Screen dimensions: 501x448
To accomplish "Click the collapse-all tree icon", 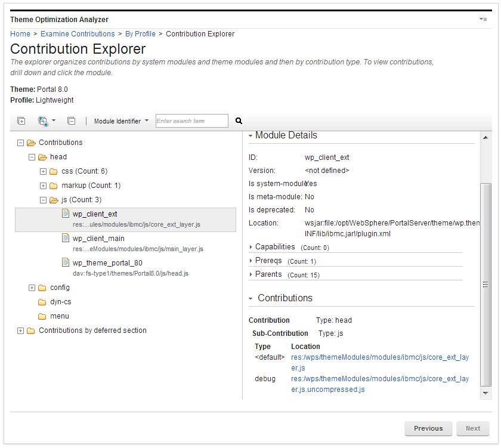I will [70, 121].
